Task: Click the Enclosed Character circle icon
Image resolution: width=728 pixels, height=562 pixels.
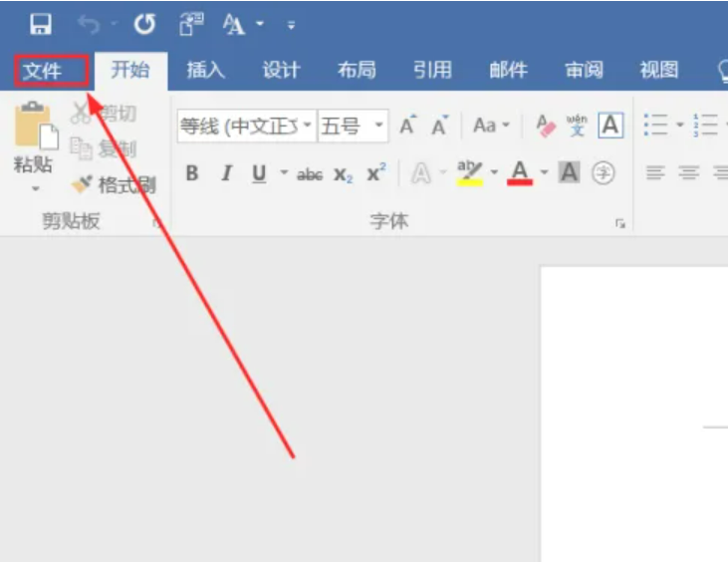Action: [603, 173]
